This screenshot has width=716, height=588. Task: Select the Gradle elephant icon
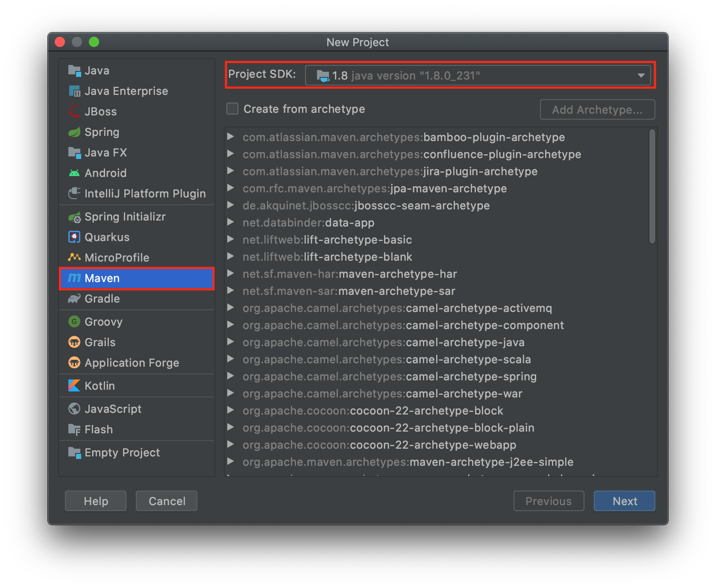click(x=74, y=299)
